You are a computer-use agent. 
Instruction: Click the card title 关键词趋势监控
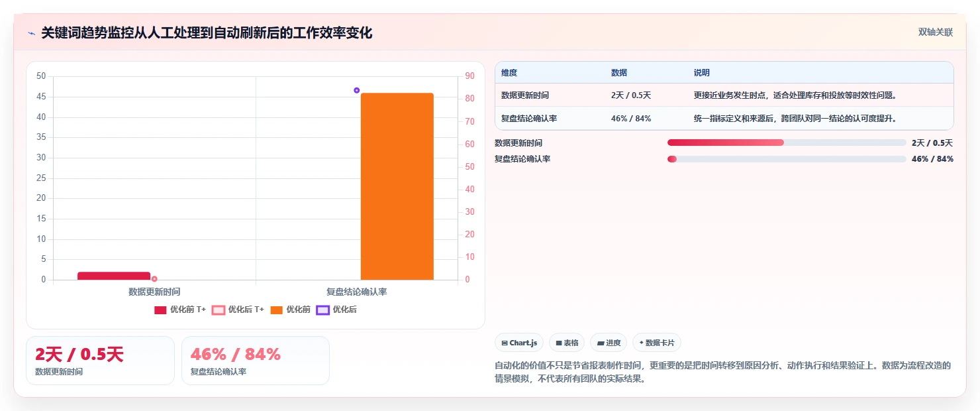pyautogui.click(x=207, y=32)
